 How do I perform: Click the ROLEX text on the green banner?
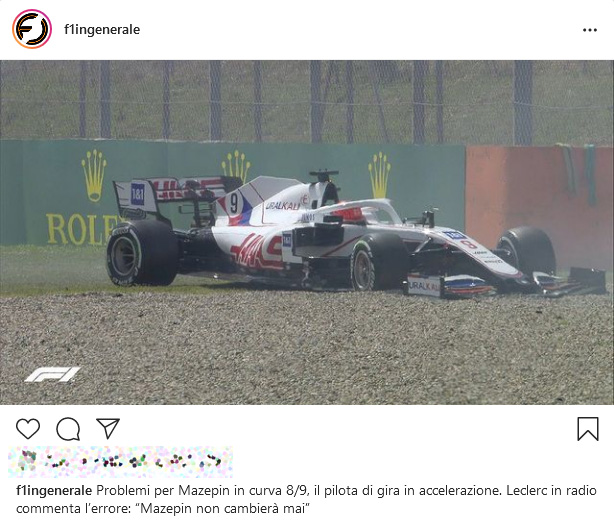[84, 230]
